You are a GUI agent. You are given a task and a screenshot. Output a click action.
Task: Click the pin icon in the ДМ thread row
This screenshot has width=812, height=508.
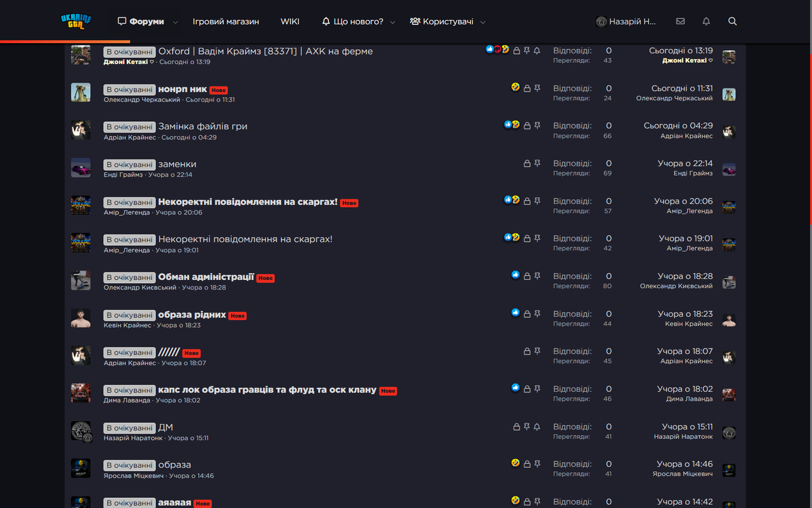click(x=527, y=427)
